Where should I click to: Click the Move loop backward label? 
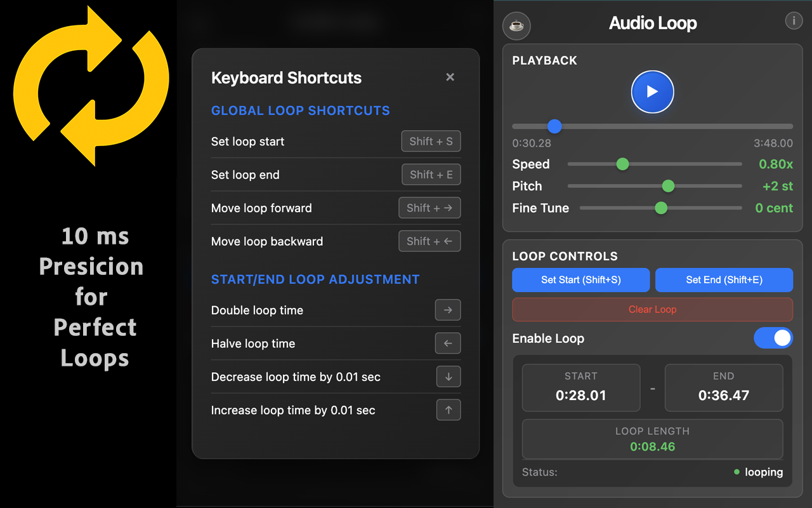pos(267,241)
